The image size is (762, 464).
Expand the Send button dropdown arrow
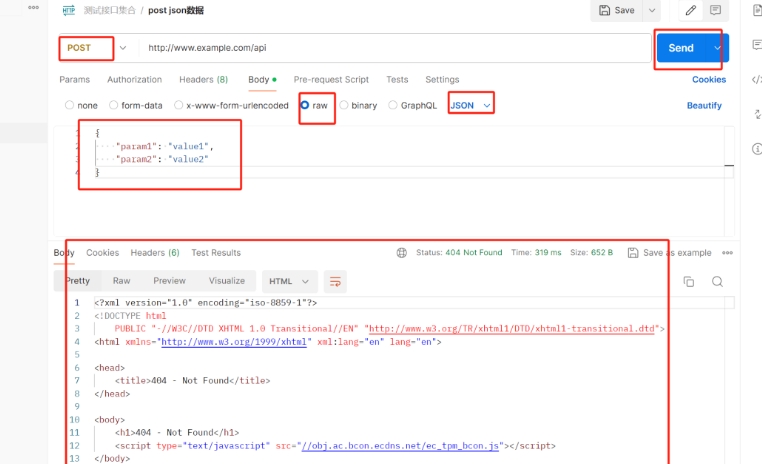[717, 48]
